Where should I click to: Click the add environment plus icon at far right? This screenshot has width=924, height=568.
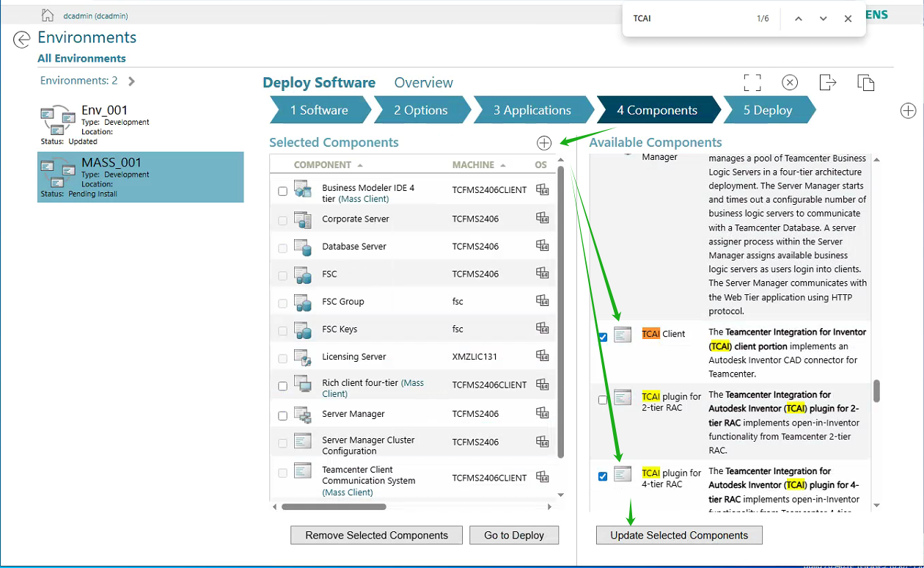click(908, 111)
